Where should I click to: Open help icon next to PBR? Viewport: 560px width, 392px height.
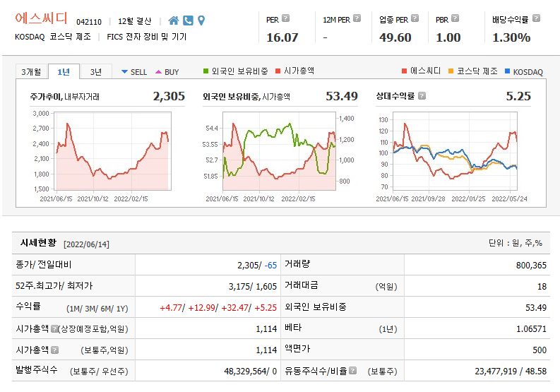pos(455,18)
